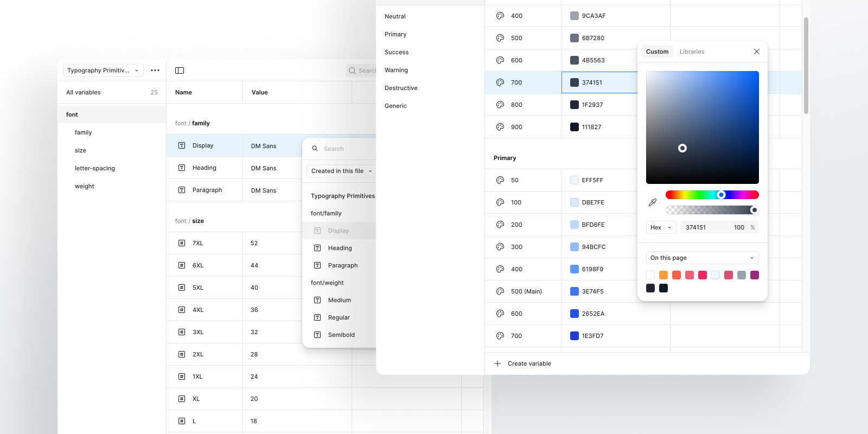Viewport: 868px width, 434px height.
Task: Expand the Created in this file filter
Action: click(341, 171)
